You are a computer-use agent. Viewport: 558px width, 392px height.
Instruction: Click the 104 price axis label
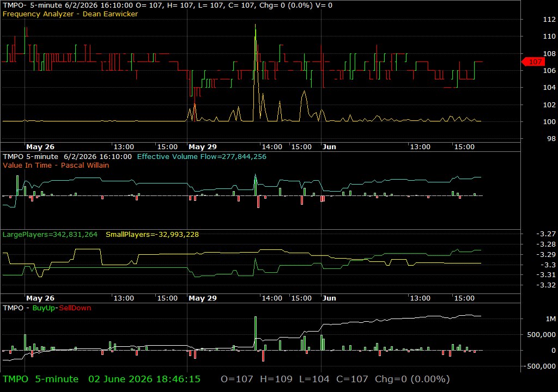[x=549, y=88]
